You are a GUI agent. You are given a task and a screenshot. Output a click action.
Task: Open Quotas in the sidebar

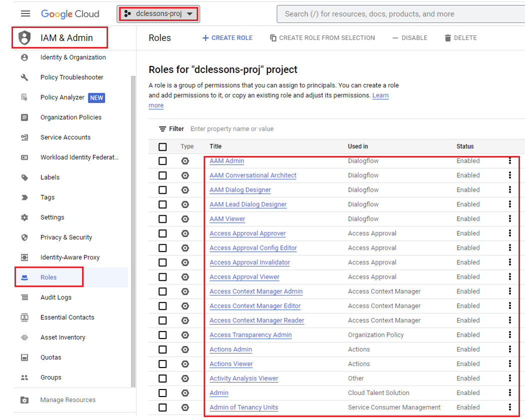click(x=51, y=357)
